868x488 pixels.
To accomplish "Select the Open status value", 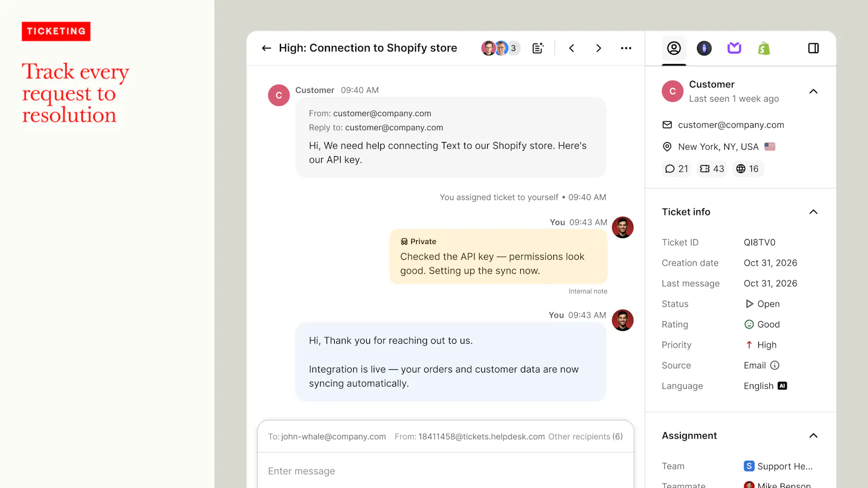I will 762,304.
